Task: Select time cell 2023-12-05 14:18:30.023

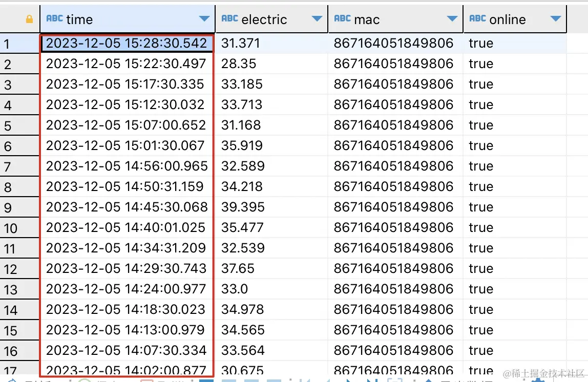Action: coord(127,309)
